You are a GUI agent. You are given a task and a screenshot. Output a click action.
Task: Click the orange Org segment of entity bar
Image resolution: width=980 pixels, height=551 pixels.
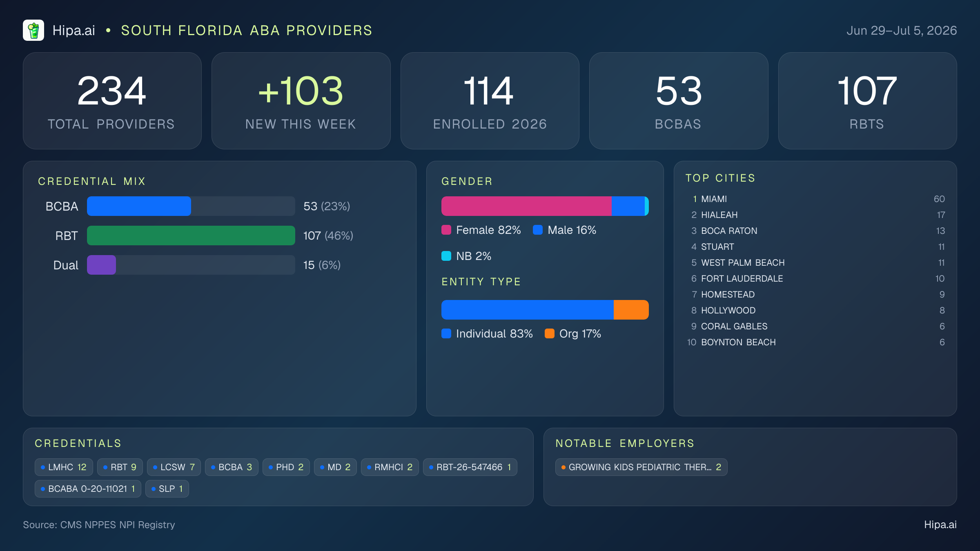pyautogui.click(x=631, y=310)
